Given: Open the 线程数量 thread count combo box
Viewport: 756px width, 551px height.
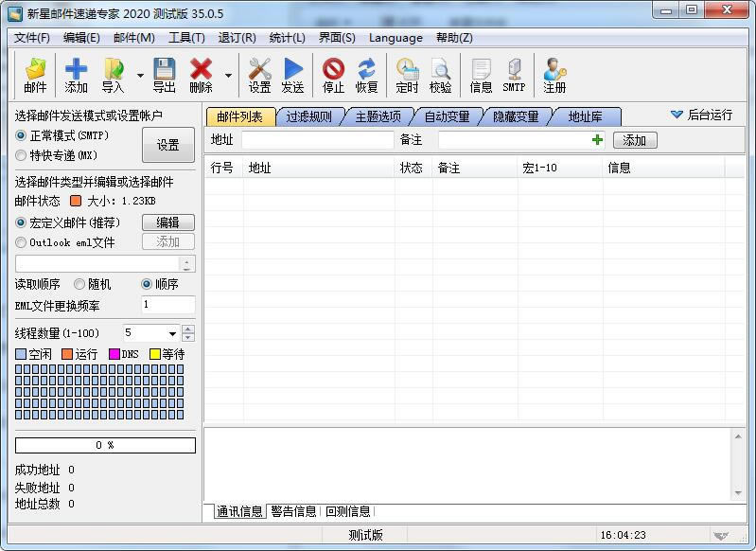Looking at the screenshot, I should pyautogui.click(x=172, y=333).
